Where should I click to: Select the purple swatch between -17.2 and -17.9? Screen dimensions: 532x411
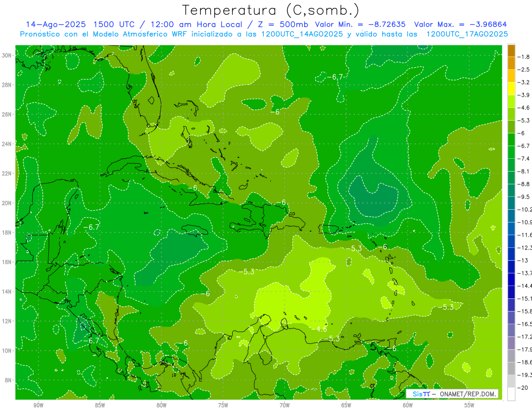pyautogui.click(x=511, y=343)
